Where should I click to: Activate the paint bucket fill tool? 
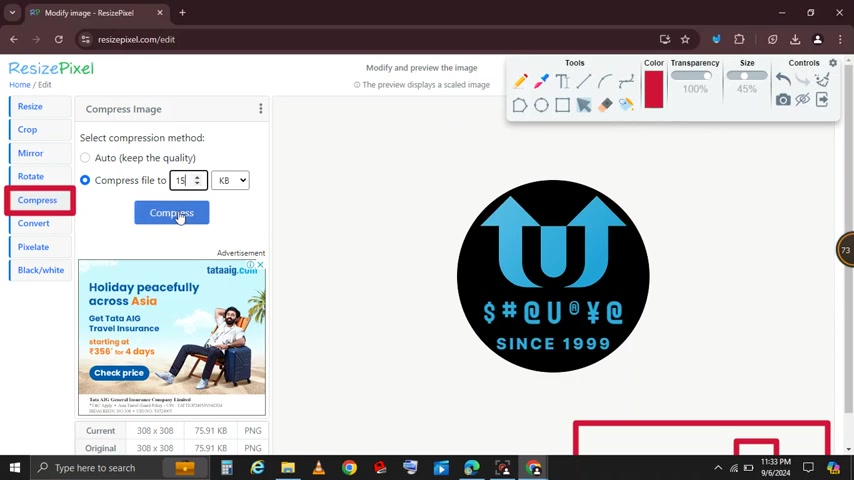tap(626, 105)
